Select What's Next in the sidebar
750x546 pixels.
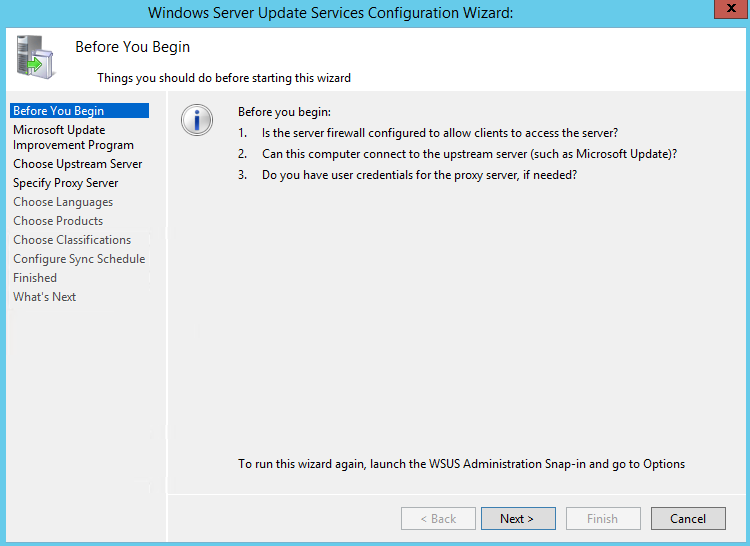45,297
